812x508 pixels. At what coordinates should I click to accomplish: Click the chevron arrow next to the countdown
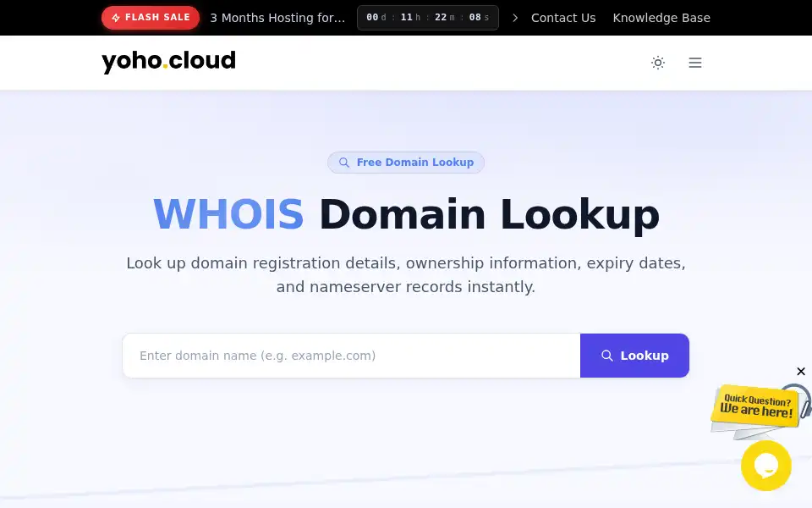click(515, 18)
